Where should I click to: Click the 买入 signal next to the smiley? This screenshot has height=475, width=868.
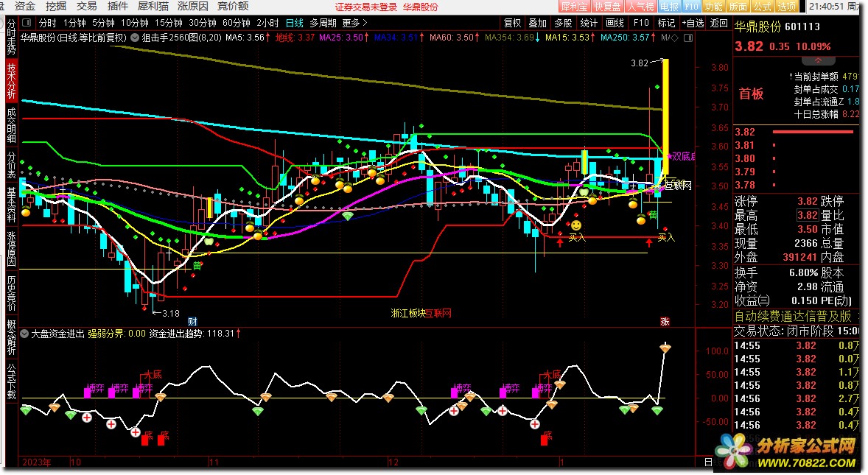pyautogui.click(x=577, y=237)
